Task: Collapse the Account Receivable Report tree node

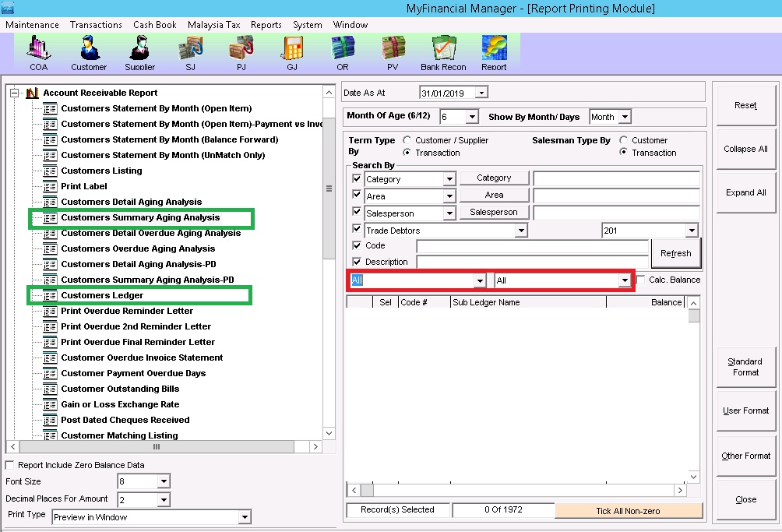Action: coord(14,93)
